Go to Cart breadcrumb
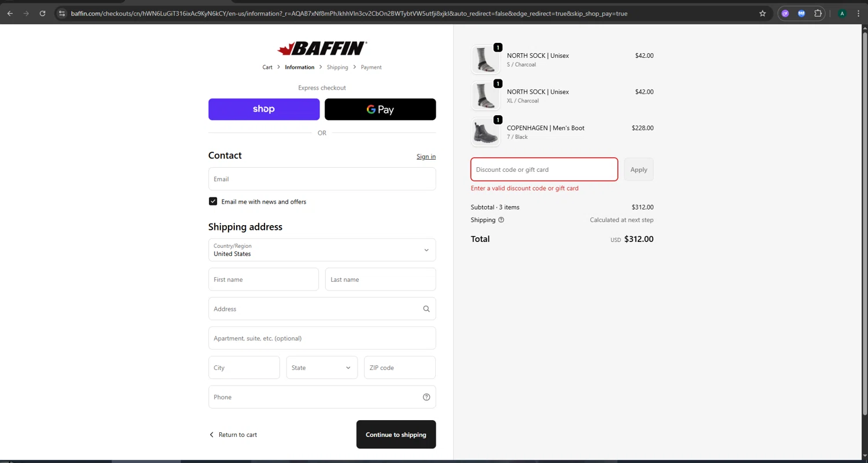This screenshot has width=868, height=463. [x=267, y=67]
